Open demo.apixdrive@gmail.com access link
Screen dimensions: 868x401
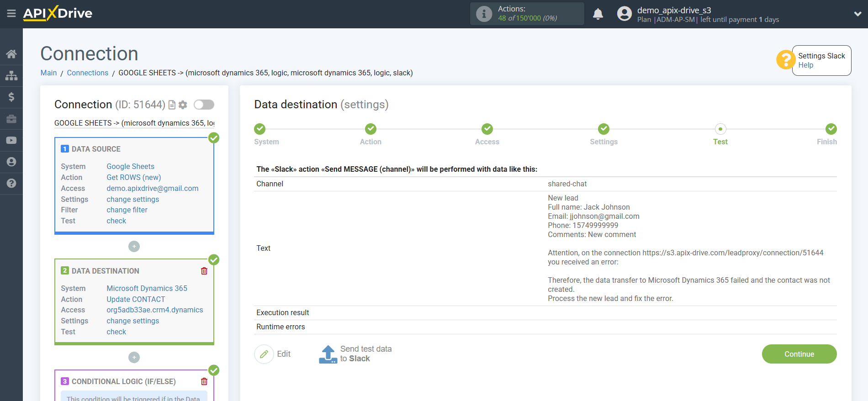[x=153, y=188]
